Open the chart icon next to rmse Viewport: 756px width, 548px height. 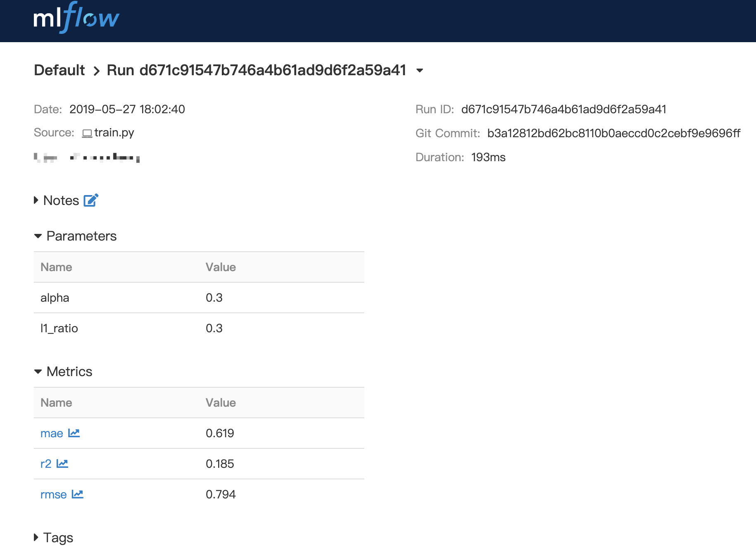(78, 494)
